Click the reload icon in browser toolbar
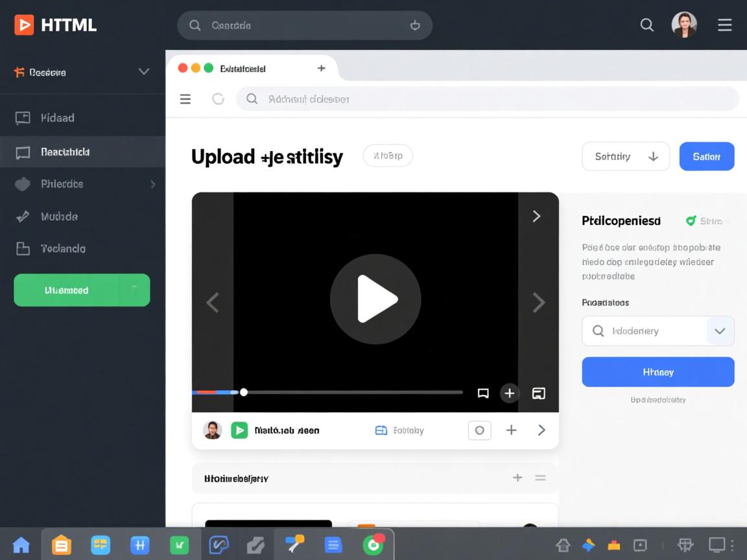The height and width of the screenshot is (560, 747). [x=218, y=99]
